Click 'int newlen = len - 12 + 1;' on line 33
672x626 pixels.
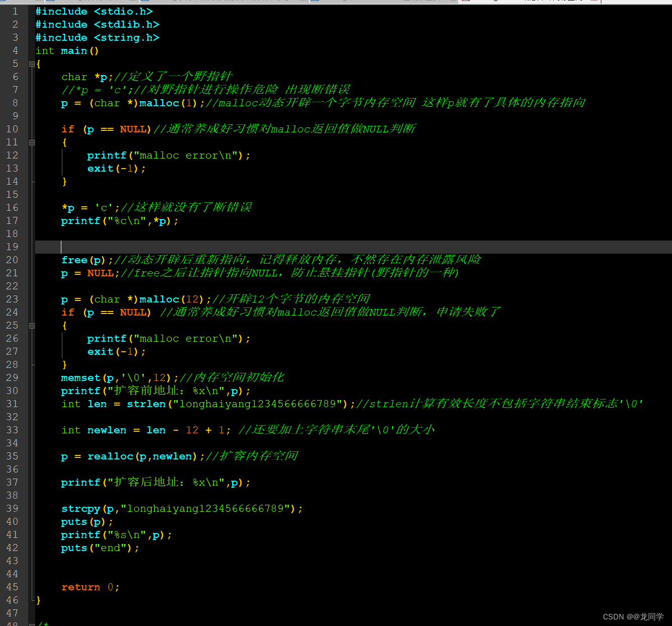coord(146,430)
